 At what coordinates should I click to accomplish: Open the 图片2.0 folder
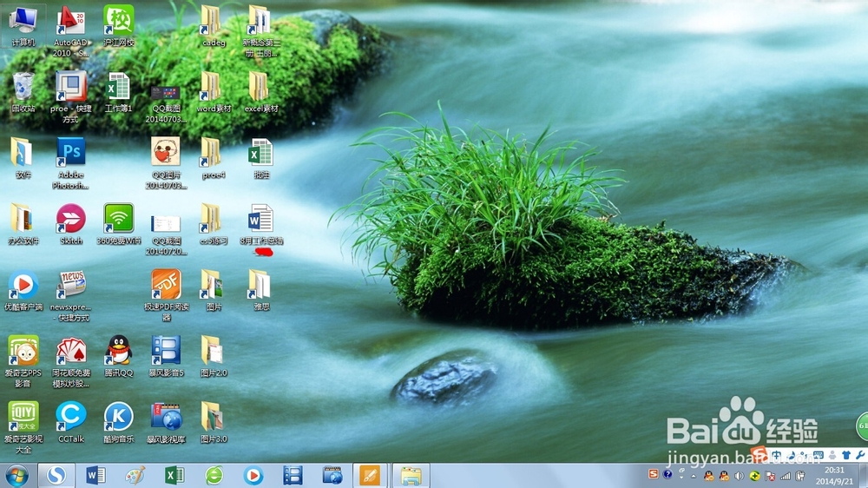214,356
